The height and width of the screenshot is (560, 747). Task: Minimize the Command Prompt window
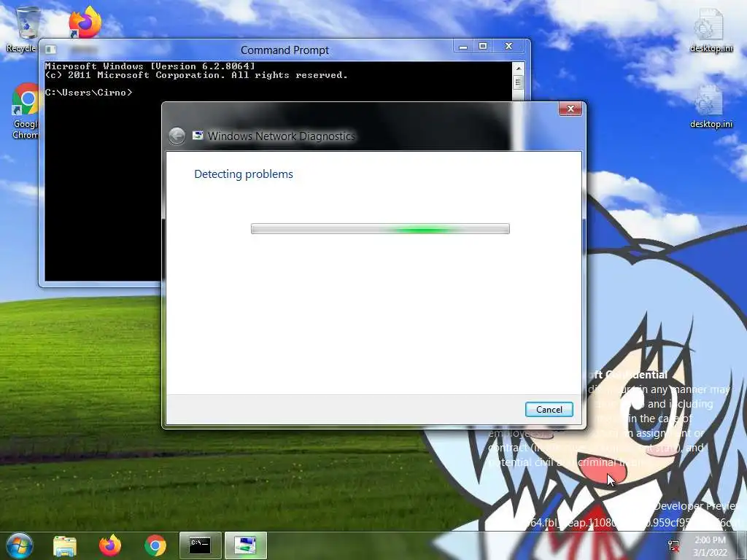[x=462, y=47]
